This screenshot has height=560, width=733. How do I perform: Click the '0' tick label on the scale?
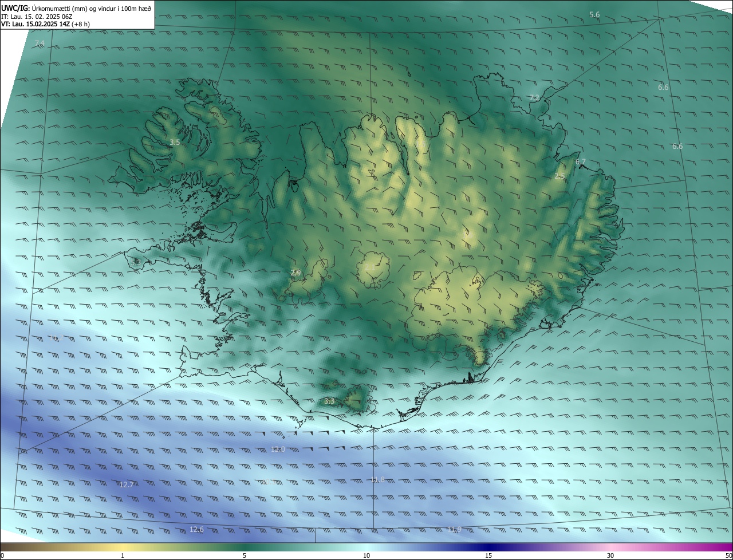pyautogui.click(x=2, y=556)
